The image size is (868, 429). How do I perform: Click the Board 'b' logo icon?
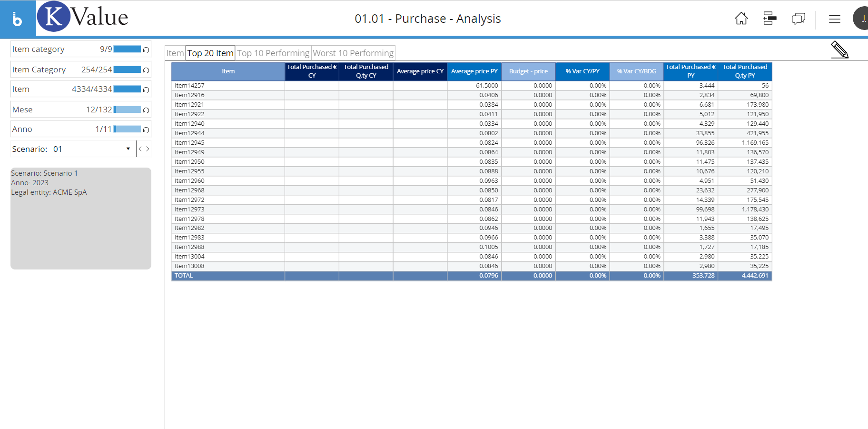(x=18, y=19)
